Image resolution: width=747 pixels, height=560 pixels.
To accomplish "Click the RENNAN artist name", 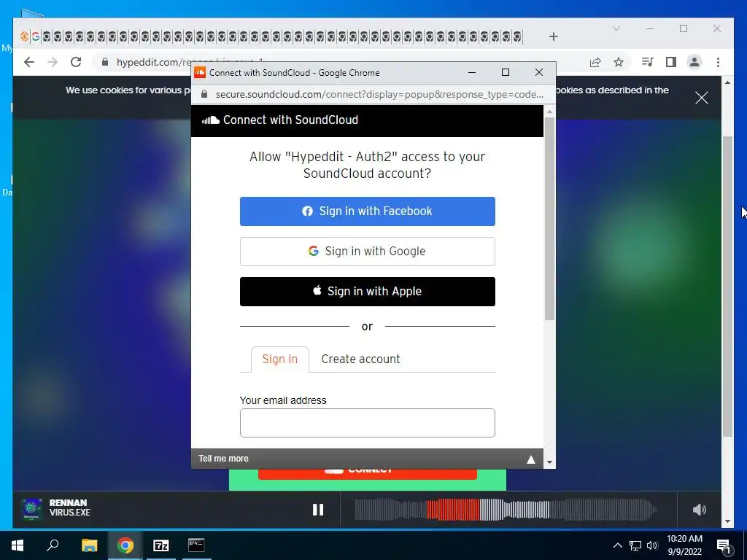I will 68,503.
